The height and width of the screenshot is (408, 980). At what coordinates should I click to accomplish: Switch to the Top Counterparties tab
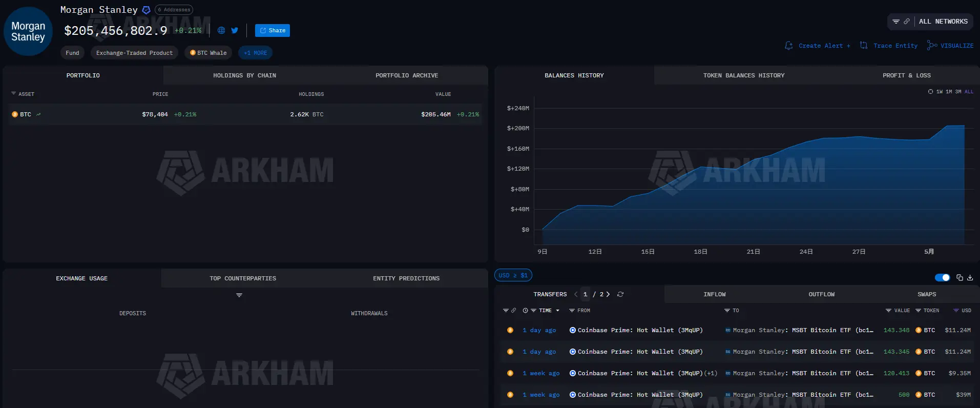pos(243,278)
